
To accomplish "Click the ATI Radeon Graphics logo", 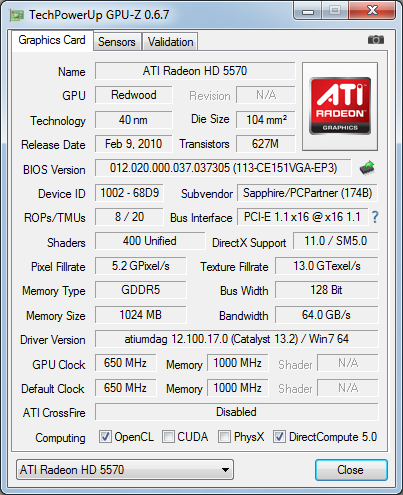I will point(340,106).
